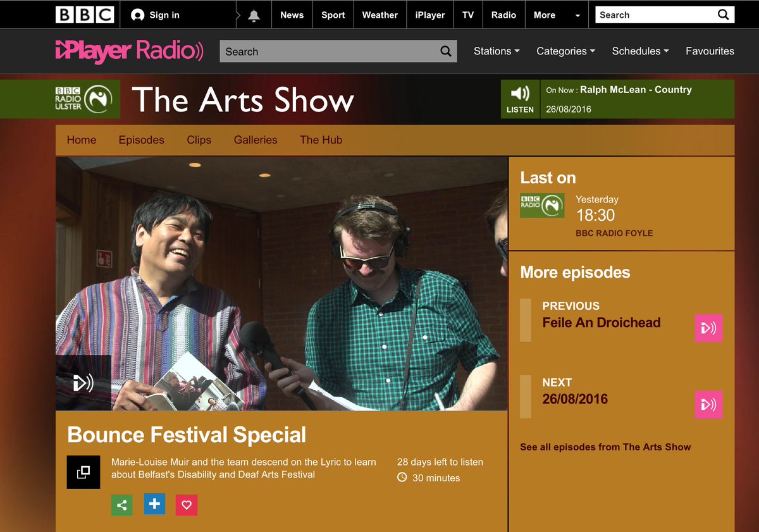
Task: See all episodes from The Arts Show
Action: (605, 447)
